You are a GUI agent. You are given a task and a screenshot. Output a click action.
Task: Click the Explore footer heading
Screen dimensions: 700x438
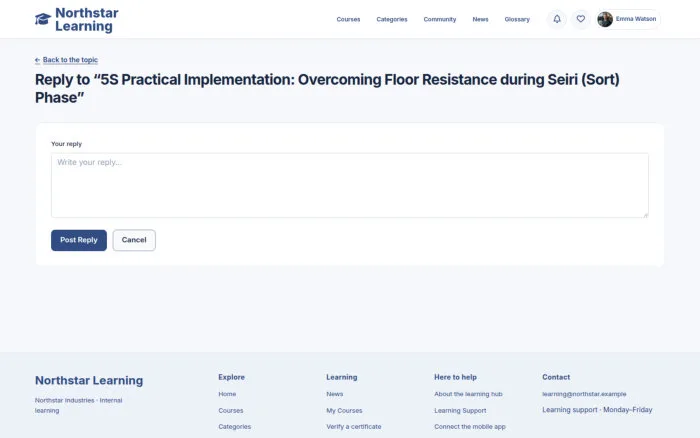pos(231,377)
